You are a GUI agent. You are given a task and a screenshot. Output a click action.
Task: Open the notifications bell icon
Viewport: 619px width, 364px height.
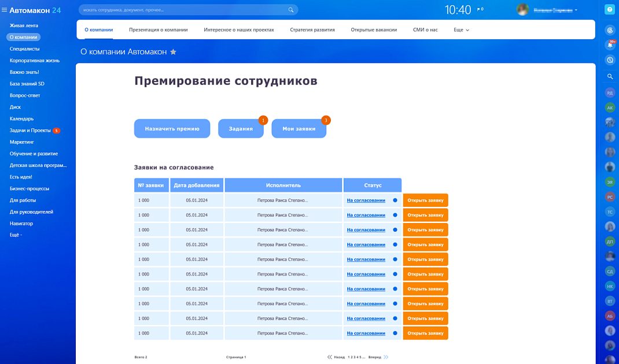[x=610, y=44]
